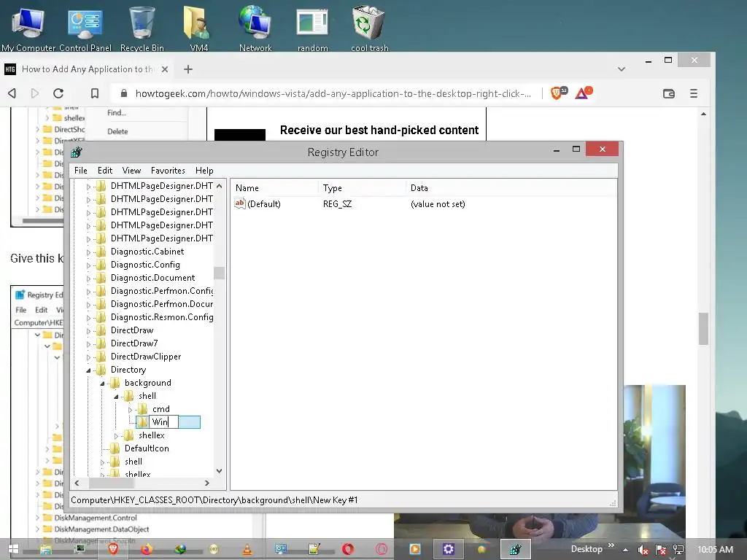Expand the shellex key under background
The height and width of the screenshot is (560, 747).
(x=116, y=436)
